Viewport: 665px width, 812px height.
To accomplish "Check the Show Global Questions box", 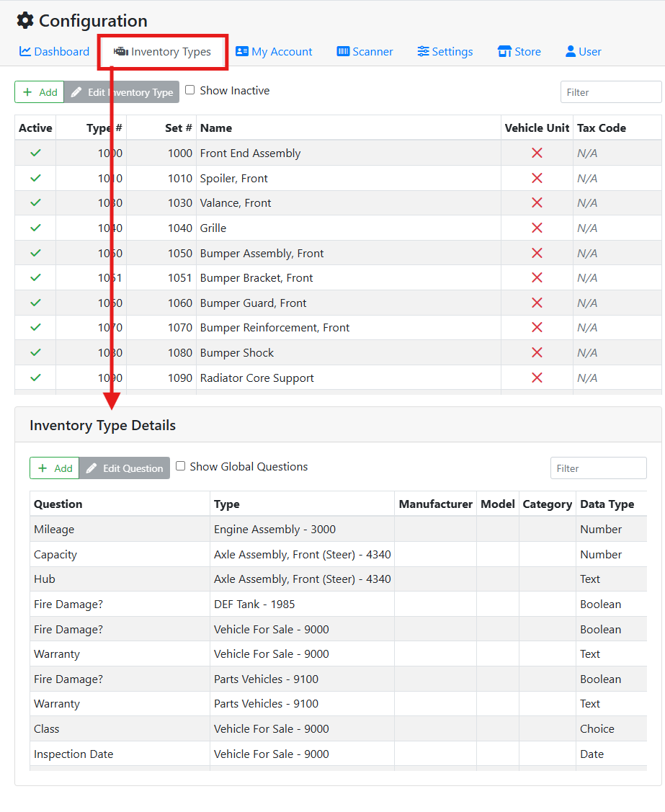I will coord(180,466).
